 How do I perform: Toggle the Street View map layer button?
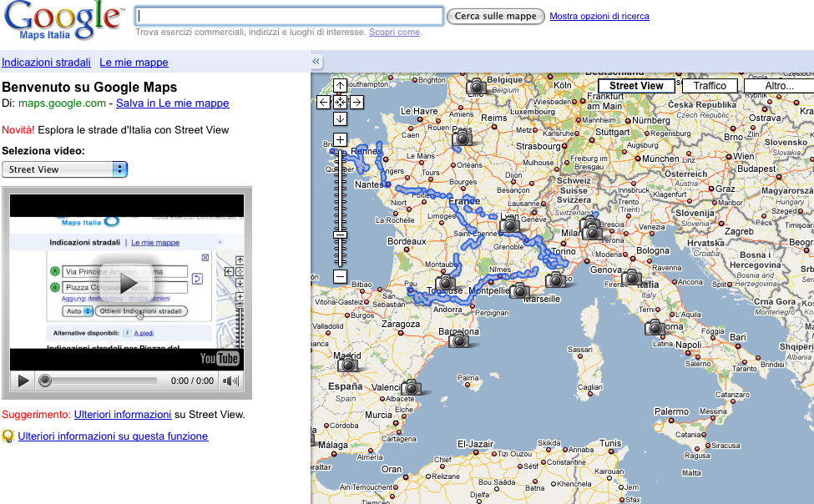click(x=636, y=86)
